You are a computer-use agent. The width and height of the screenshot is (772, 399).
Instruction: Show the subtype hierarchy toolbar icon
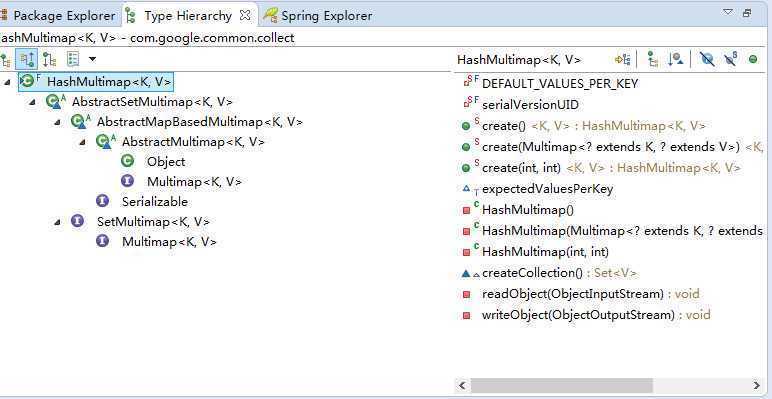pos(49,60)
